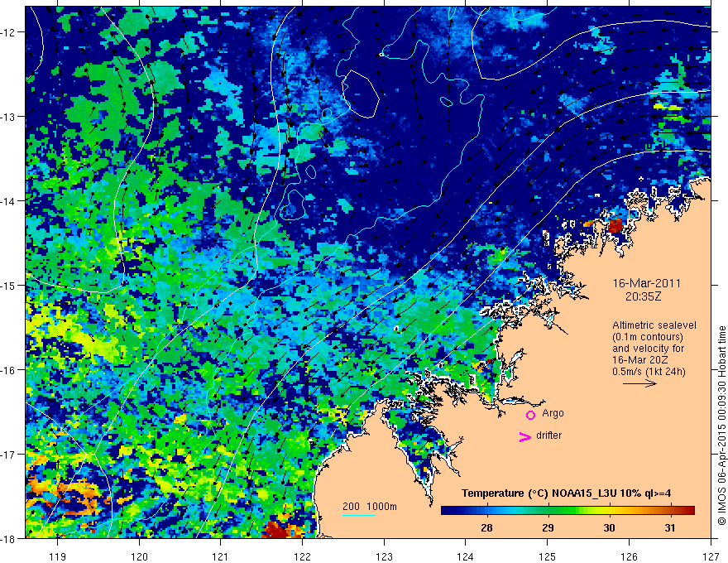Click the color bar tick label 31
Screen dimensions: 728x563
(670, 528)
